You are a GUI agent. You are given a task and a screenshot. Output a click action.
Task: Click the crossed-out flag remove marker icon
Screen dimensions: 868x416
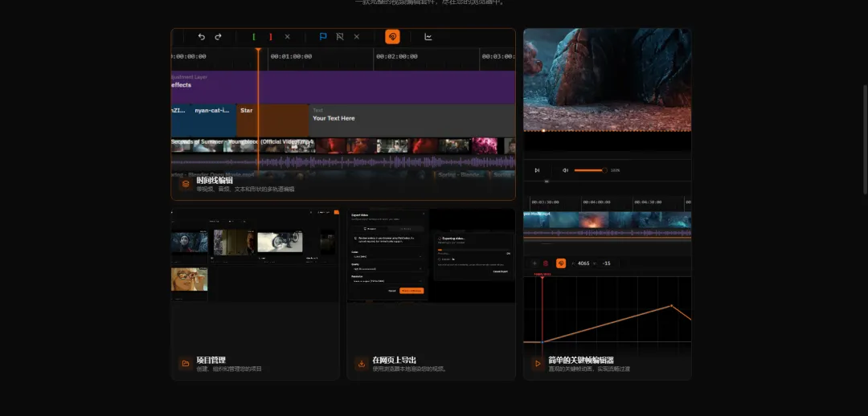(x=340, y=37)
